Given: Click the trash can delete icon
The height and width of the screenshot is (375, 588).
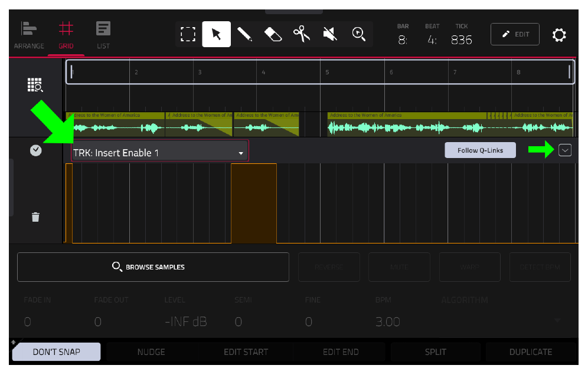Looking at the screenshot, I should tap(35, 218).
